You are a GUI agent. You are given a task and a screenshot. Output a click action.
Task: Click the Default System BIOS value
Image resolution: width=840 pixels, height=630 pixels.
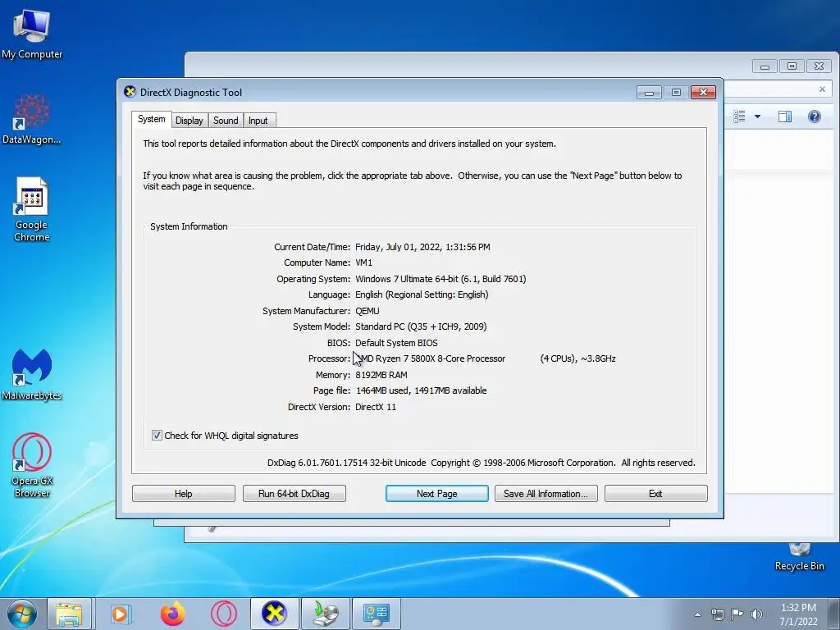396,343
